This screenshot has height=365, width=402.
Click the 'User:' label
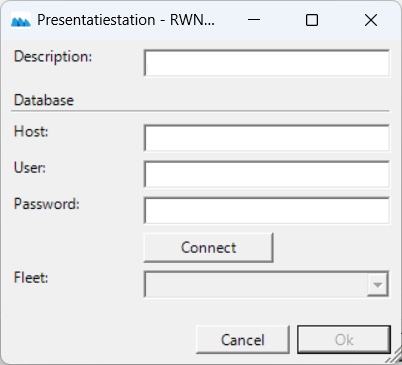[30, 168]
